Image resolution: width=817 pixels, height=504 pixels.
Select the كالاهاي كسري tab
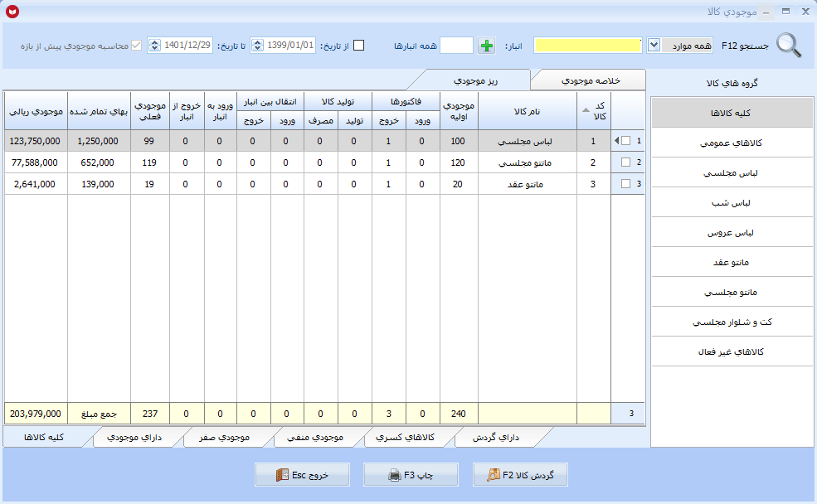tap(405, 438)
